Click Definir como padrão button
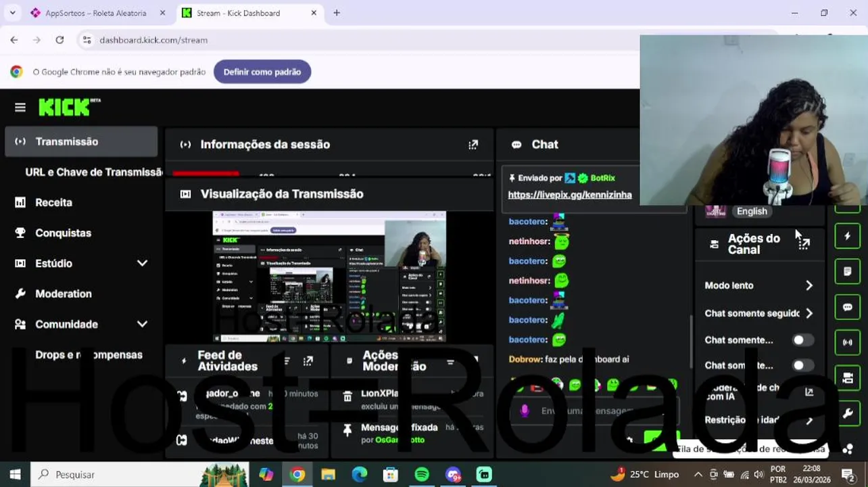Image resolution: width=868 pixels, height=487 pixels. point(262,72)
